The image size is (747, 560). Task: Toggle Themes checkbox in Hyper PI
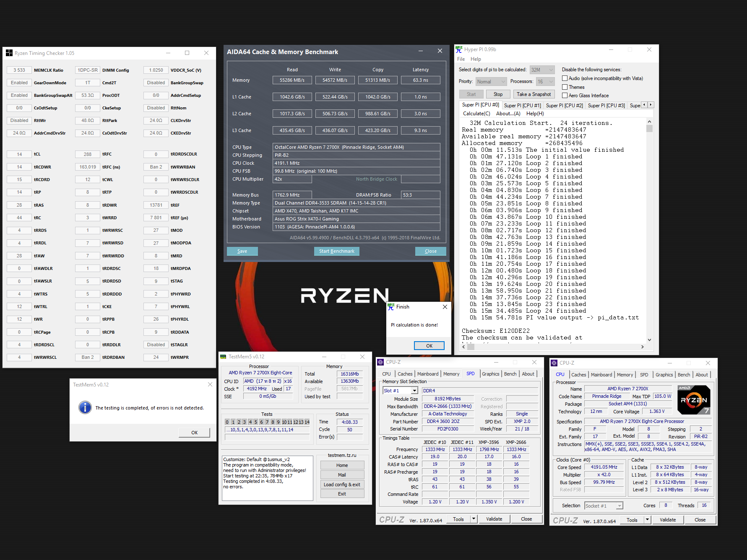565,87
